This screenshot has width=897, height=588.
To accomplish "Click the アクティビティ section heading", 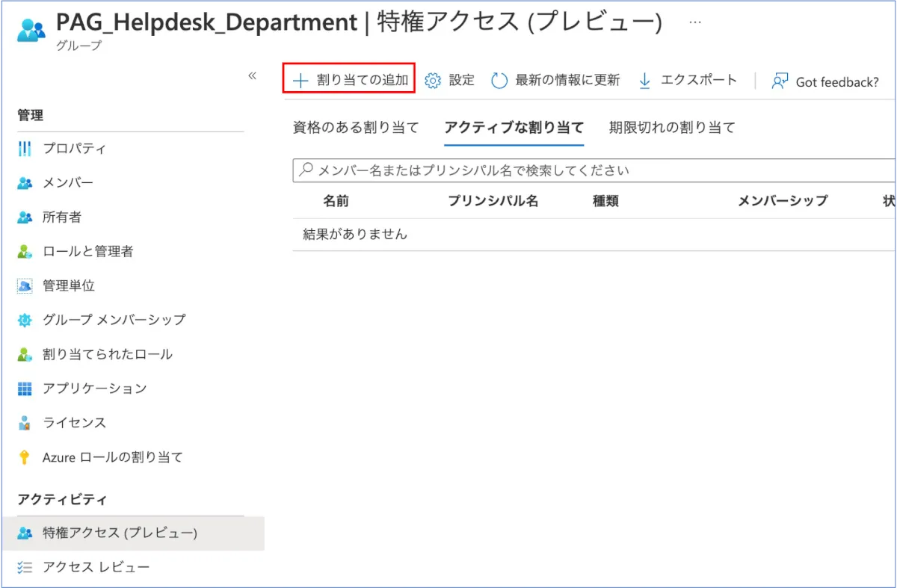I will (x=62, y=500).
